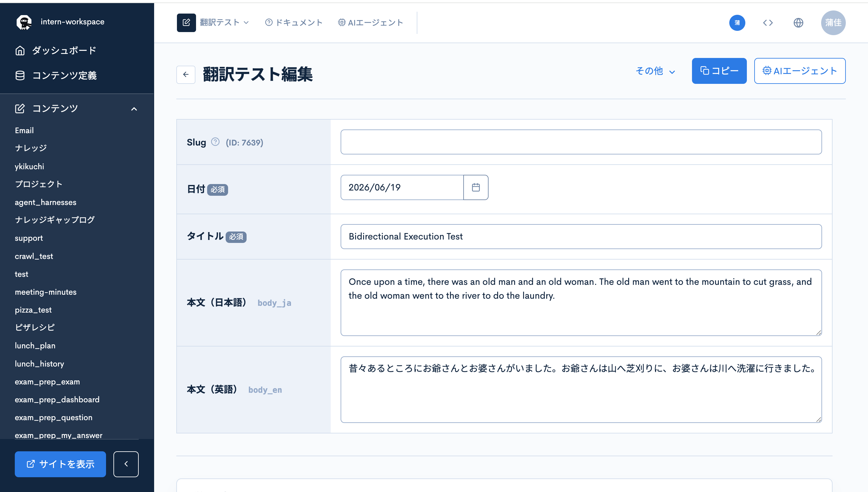Focus the Slug input field
The image size is (868, 492).
(581, 142)
